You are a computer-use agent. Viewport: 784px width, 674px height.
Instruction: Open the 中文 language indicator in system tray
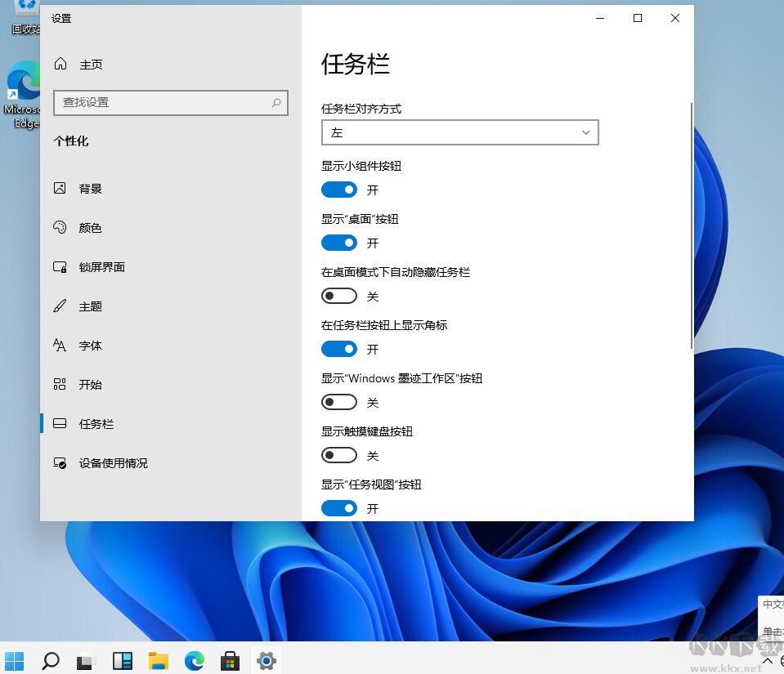[x=773, y=605]
